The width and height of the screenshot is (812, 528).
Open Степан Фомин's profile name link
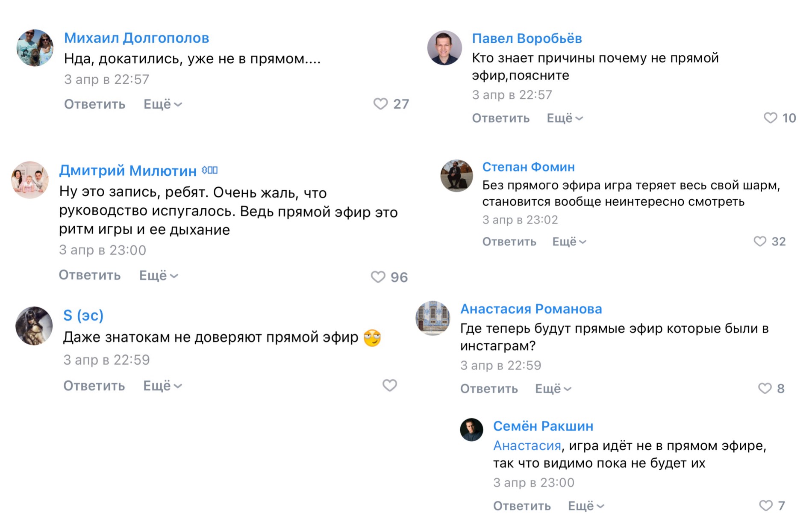pos(528,167)
